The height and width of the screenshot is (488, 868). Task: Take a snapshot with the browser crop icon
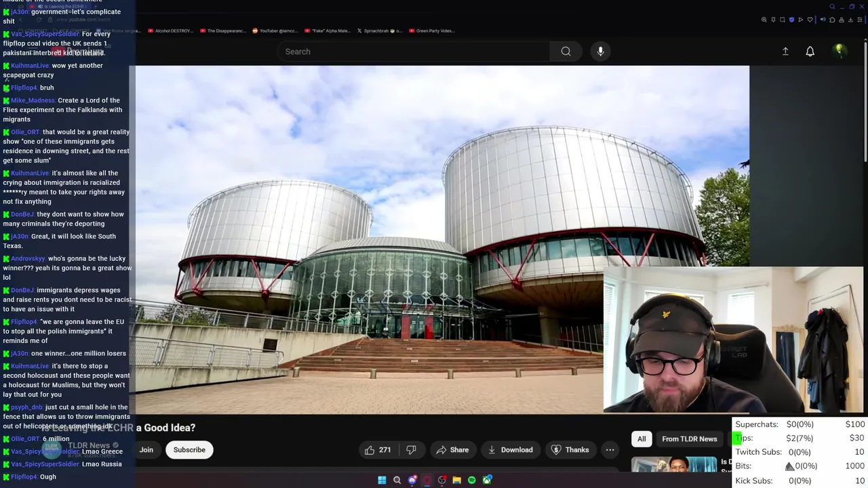[783, 20]
